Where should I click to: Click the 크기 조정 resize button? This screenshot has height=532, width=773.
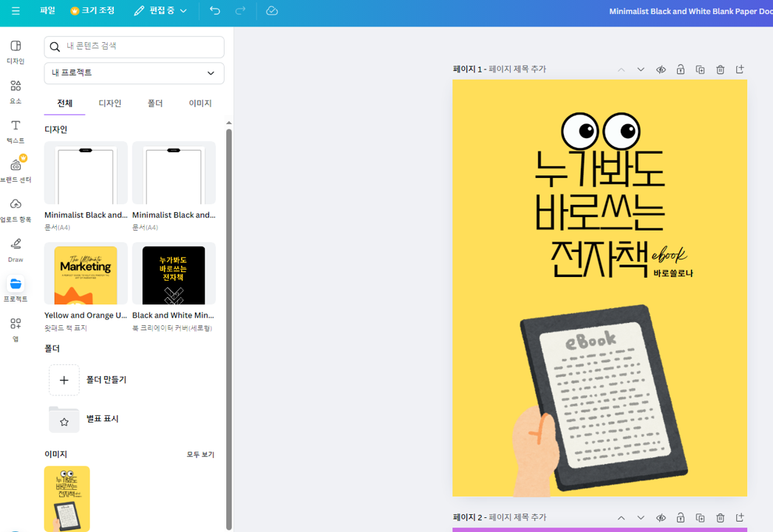(92, 10)
